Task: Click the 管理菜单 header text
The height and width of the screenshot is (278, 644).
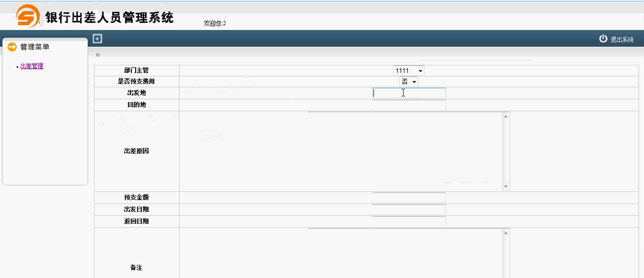Action: (x=35, y=47)
